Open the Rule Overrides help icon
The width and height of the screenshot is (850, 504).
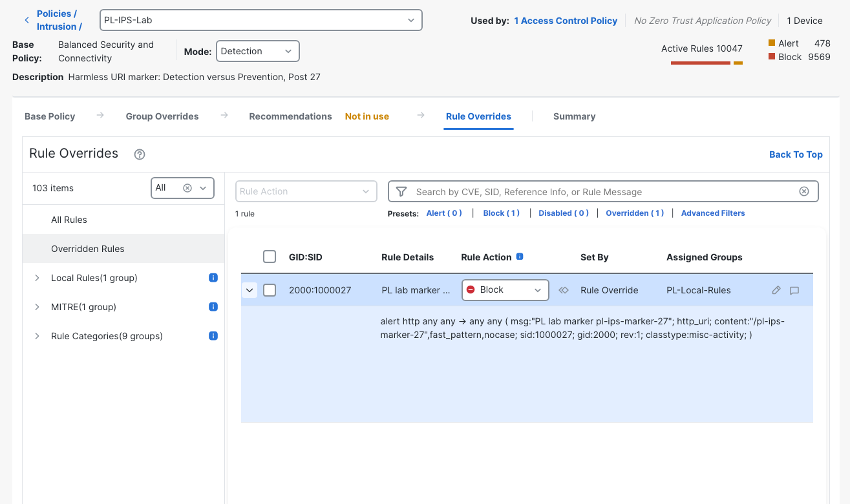coord(140,154)
